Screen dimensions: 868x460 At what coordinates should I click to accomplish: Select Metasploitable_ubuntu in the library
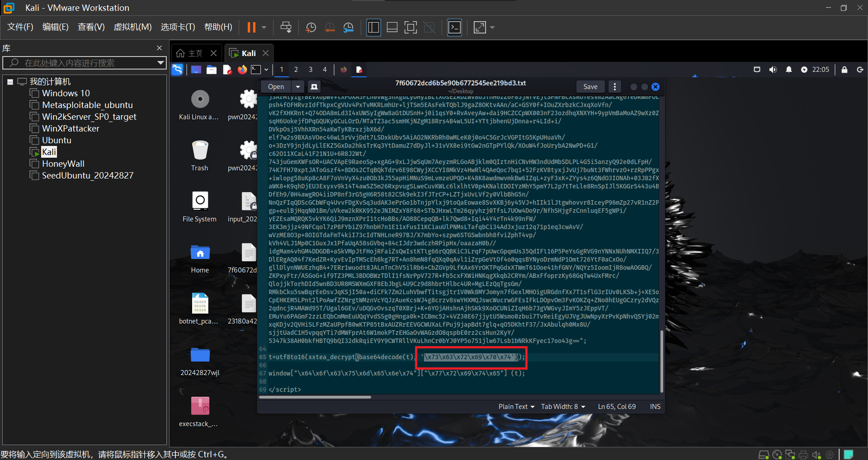pyautogui.click(x=87, y=105)
